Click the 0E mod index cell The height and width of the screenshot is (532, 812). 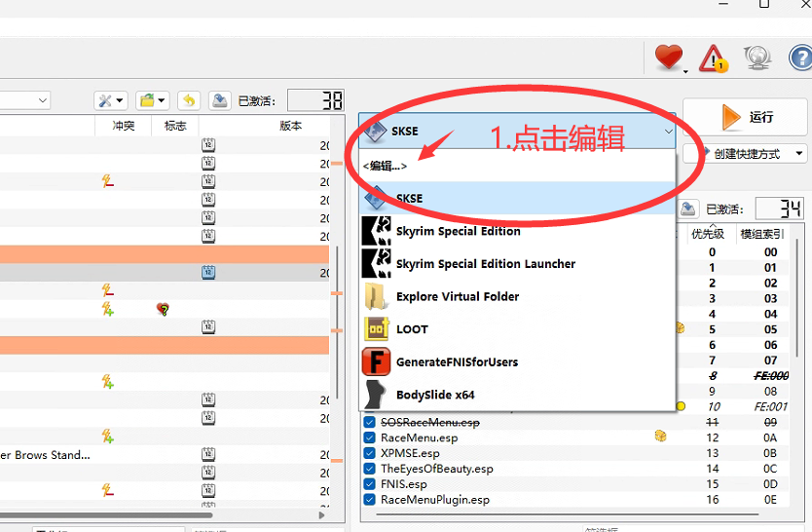coord(770,500)
